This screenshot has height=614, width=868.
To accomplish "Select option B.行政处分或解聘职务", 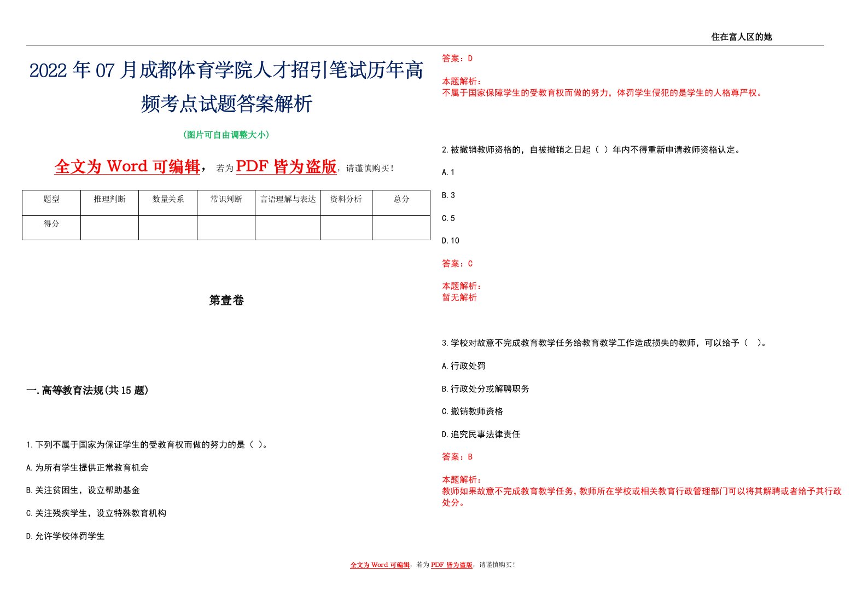I will click(486, 389).
